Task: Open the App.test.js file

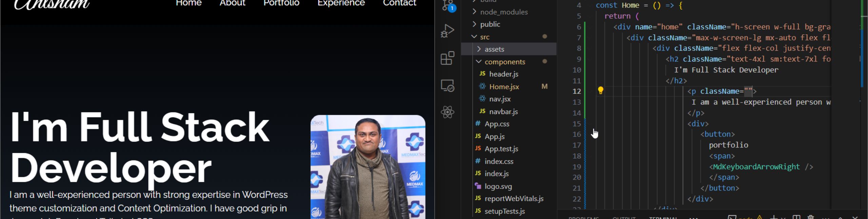Action: [x=501, y=149]
